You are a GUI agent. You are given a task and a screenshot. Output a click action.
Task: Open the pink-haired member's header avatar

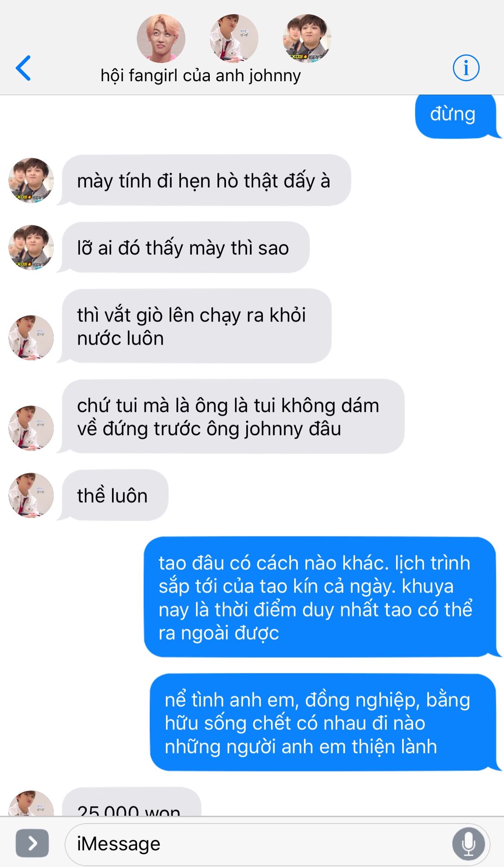pos(161,38)
